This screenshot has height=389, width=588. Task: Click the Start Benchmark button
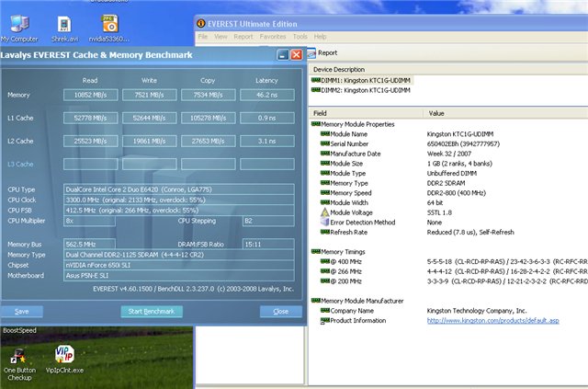tap(151, 312)
